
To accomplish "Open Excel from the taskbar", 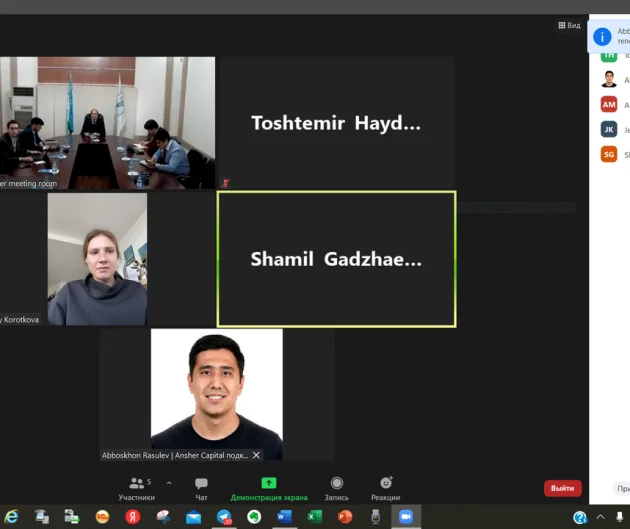I will (315, 517).
